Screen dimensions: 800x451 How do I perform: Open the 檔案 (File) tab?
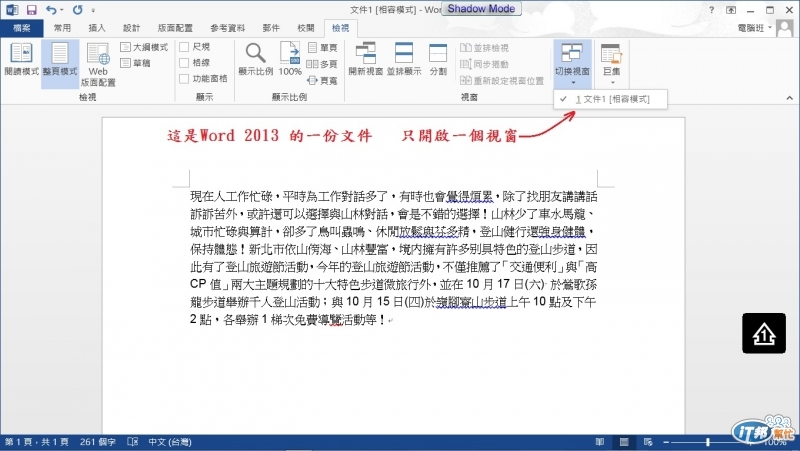(x=21, y=28)
